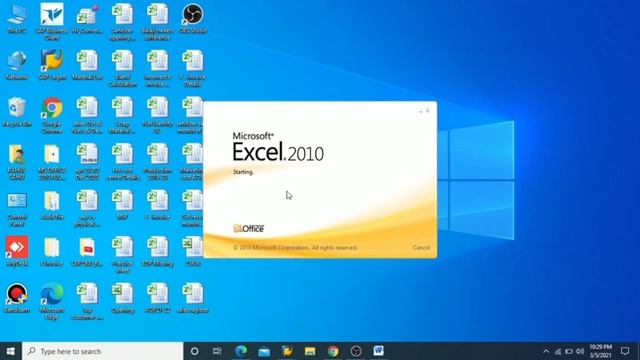Open the notification center
The height and width of the screenshot is (360, 640).
click(625, 351)
